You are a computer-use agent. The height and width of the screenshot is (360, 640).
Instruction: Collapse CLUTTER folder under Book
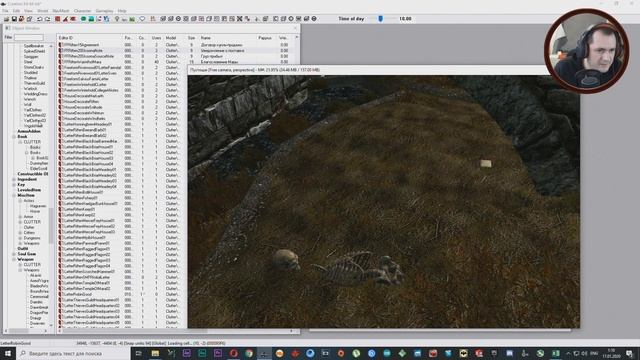tap(20, 142)
